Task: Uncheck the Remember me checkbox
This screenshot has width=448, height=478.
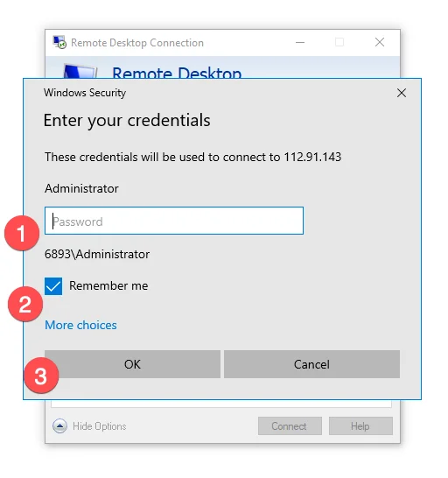Action: (x=53, y=286)
